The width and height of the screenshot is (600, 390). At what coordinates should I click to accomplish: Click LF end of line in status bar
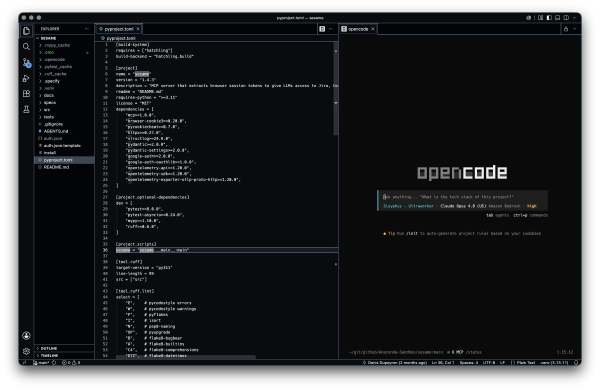502,362
